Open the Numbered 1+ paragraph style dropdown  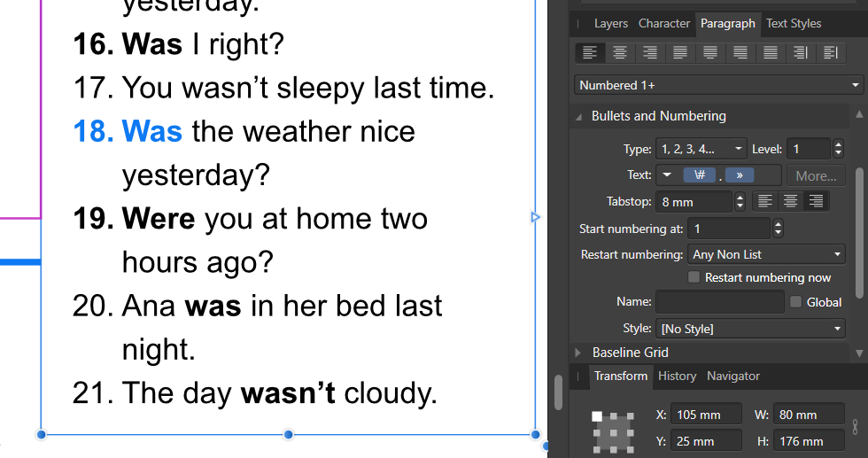tap(718, 85)
